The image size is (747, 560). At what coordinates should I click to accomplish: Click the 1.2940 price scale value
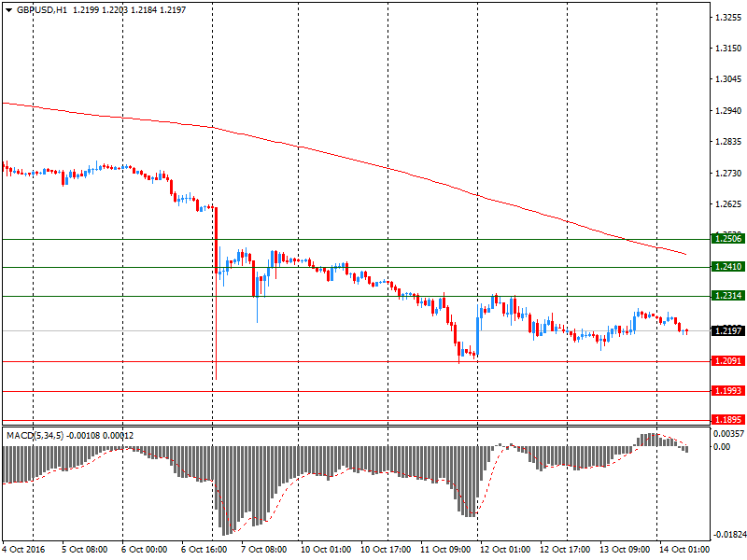pos(729,110)
